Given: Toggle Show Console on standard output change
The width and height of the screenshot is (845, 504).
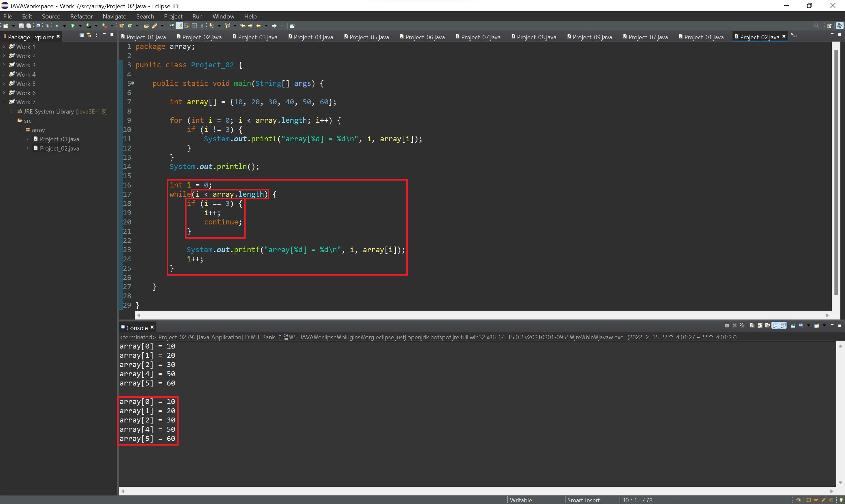Looking at the screenshot, I should [x=775, y=325].
